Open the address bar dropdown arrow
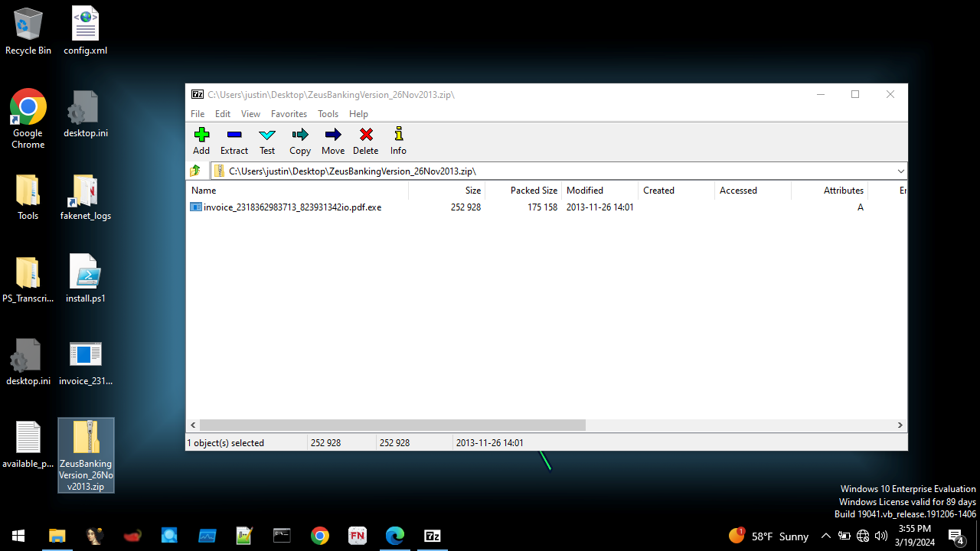 [900, 171]
